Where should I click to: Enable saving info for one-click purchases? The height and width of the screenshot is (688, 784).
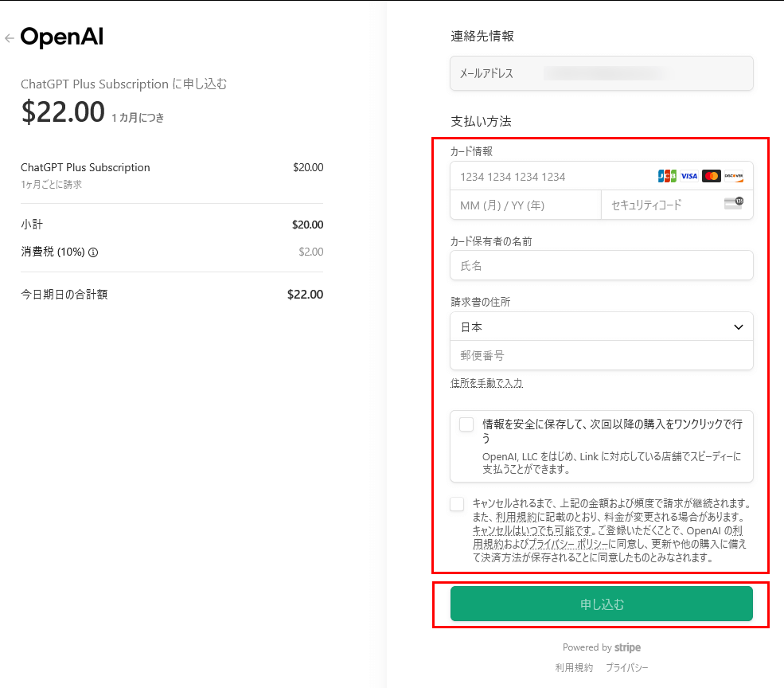click(466, 424)
